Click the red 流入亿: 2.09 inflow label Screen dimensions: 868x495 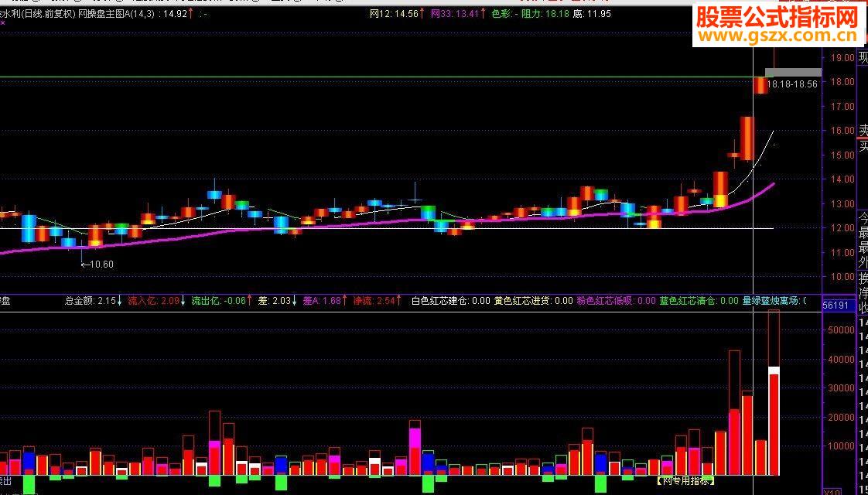(x=153, y=301)
